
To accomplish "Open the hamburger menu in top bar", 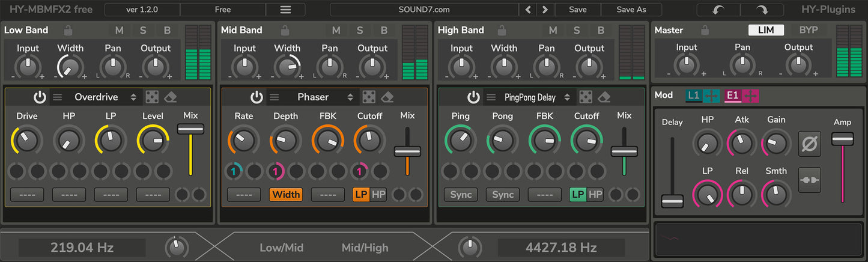I will pyautogui.click(x=285, y=10).
